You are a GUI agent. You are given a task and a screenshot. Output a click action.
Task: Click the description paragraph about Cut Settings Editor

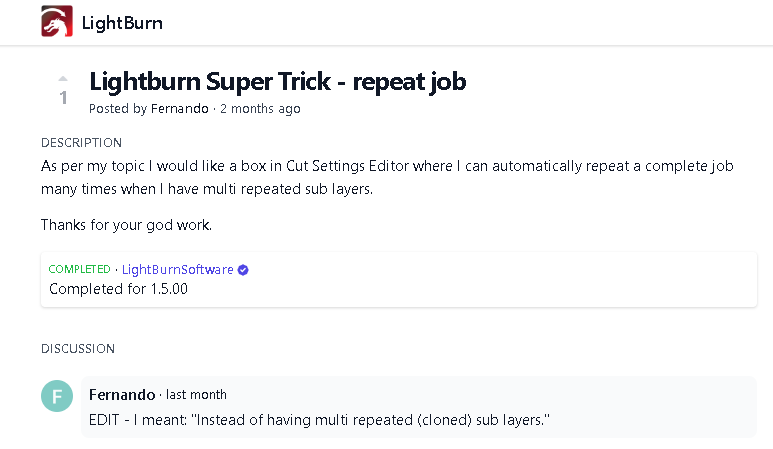pyautogui.click(x=387, y=177)
